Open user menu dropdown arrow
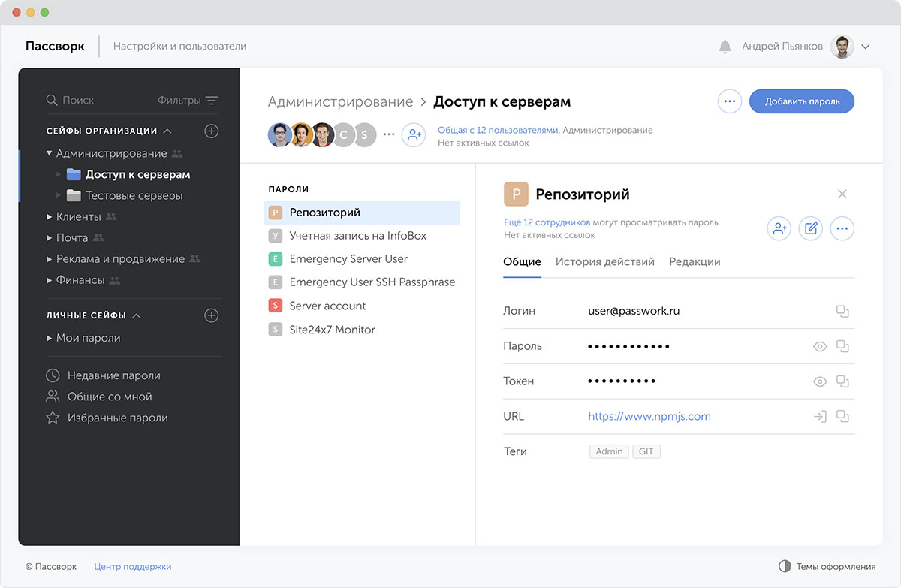 coord(865,47)
